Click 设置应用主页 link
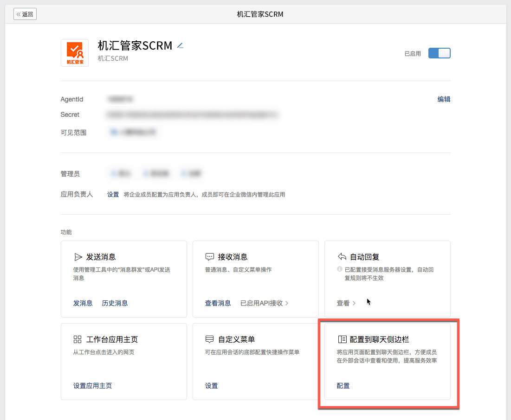 92,386
